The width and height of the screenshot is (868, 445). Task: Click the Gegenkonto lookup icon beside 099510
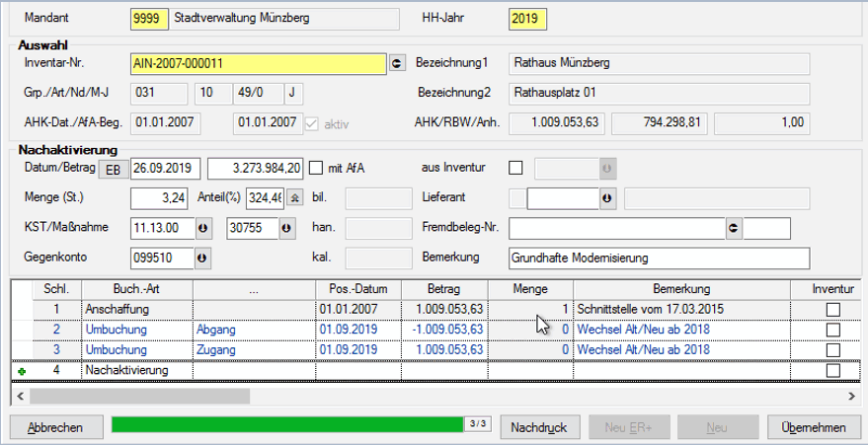coord(203,259)
